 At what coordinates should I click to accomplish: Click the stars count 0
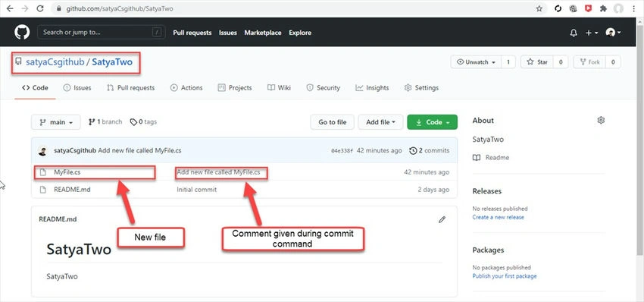point(561,62)
